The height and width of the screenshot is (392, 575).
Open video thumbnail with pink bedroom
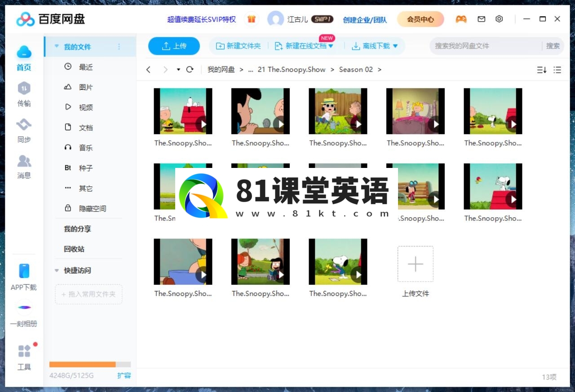coord(416,111)
